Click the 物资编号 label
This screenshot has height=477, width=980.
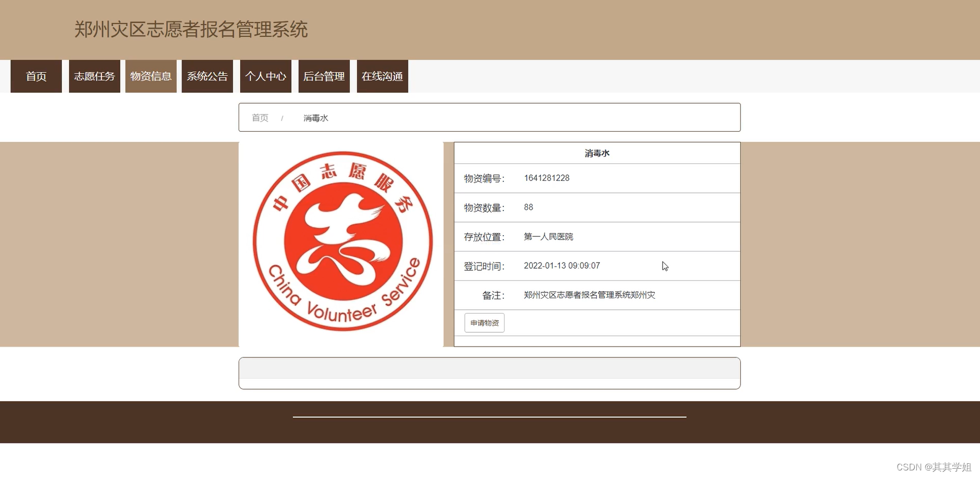[x=484, y=178]
